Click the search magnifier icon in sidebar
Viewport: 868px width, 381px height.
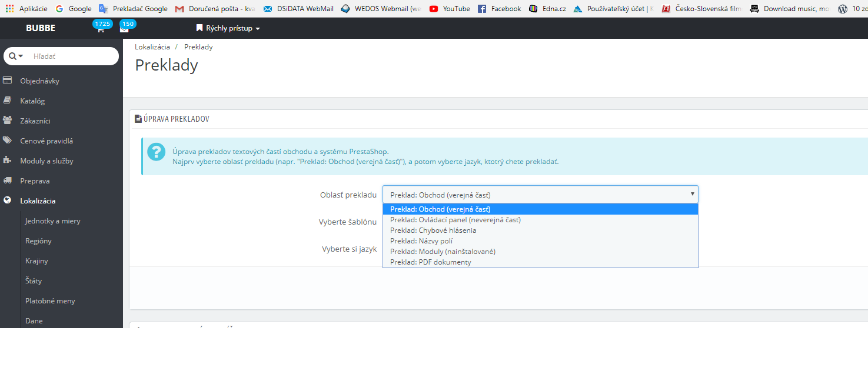(x=13, y=56)
